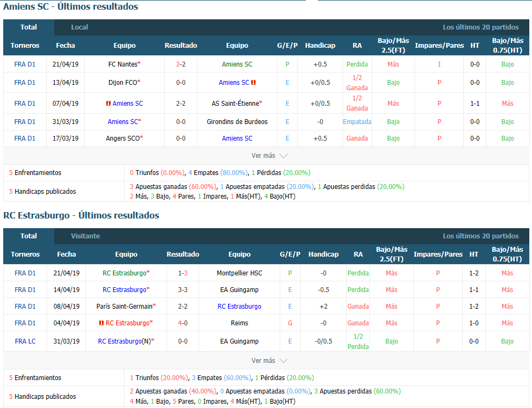
Task: Click the +2 handicap value
Action: coord(323,306)
